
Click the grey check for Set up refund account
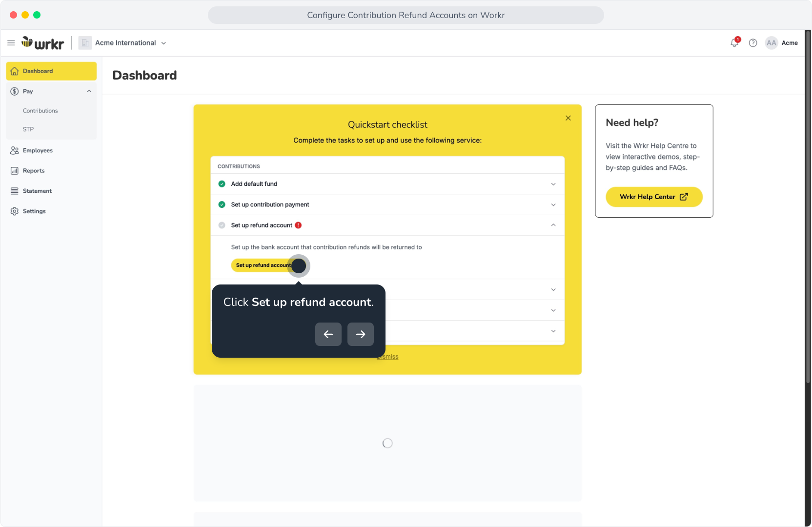[222, 225]
